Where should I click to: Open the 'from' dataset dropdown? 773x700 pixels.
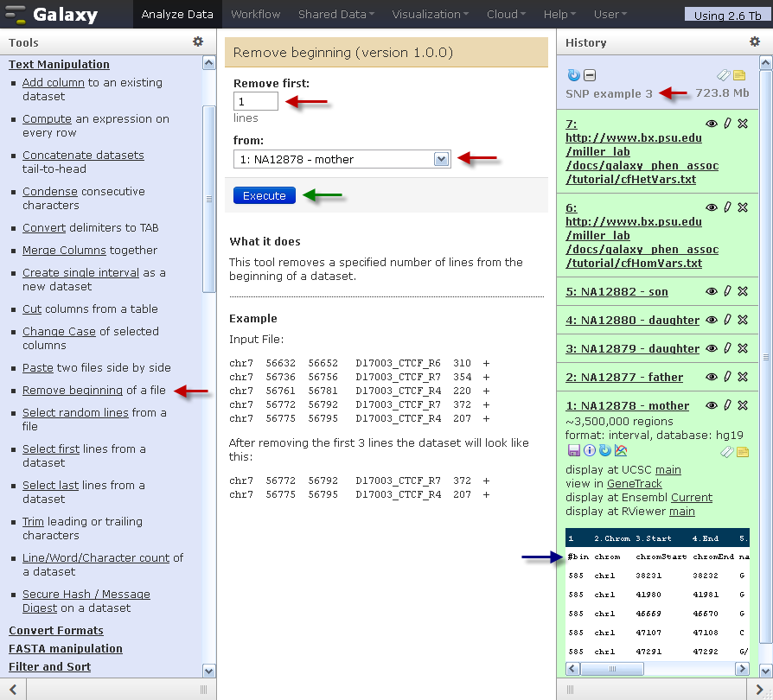pos(342,159)
